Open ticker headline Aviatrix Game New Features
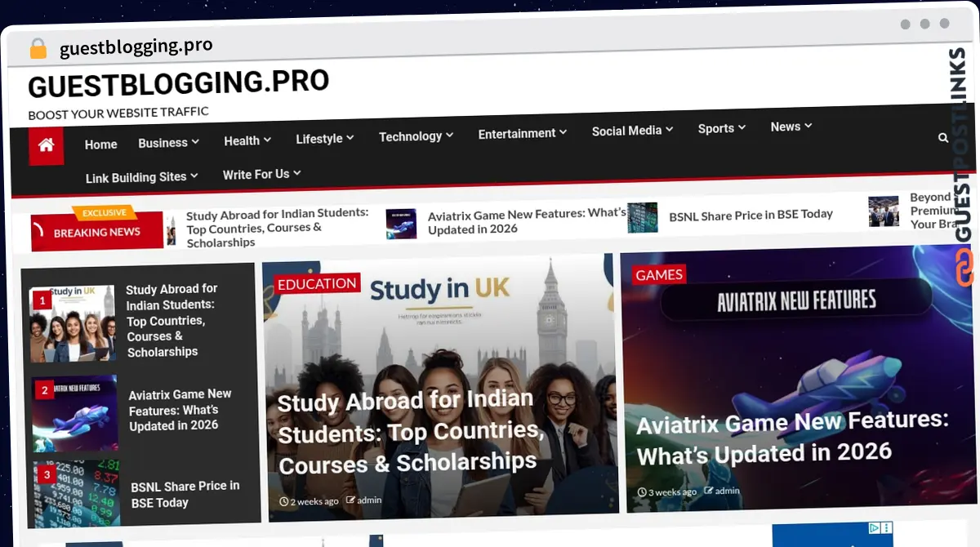 [527, 220]
